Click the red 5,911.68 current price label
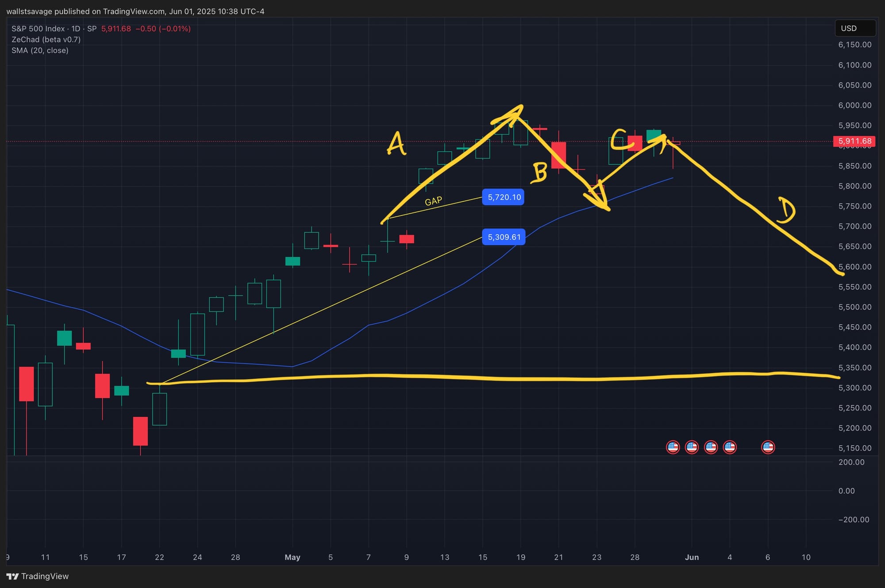Viewport: 885px width, 588px height. click(854, 141)
